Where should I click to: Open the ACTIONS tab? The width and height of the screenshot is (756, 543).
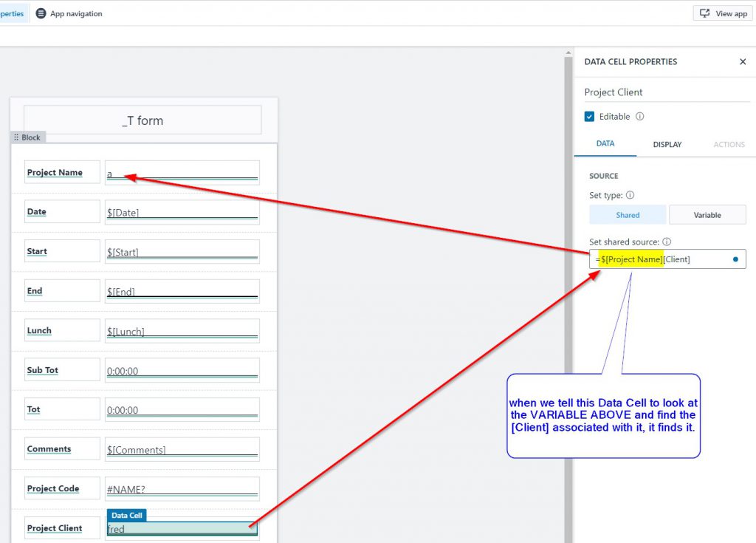pos(729,145)
